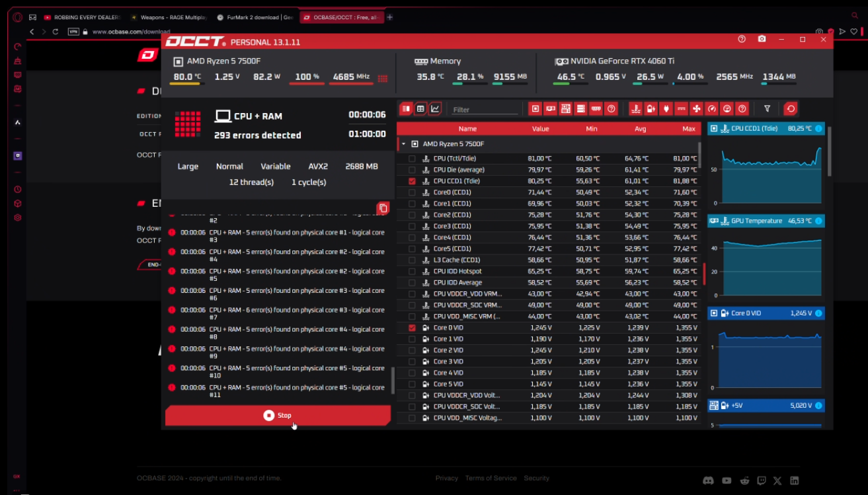The width and height of the screenshot is (868, 495).
Task: Sort sensors by Name column
Action: (467, 129)
